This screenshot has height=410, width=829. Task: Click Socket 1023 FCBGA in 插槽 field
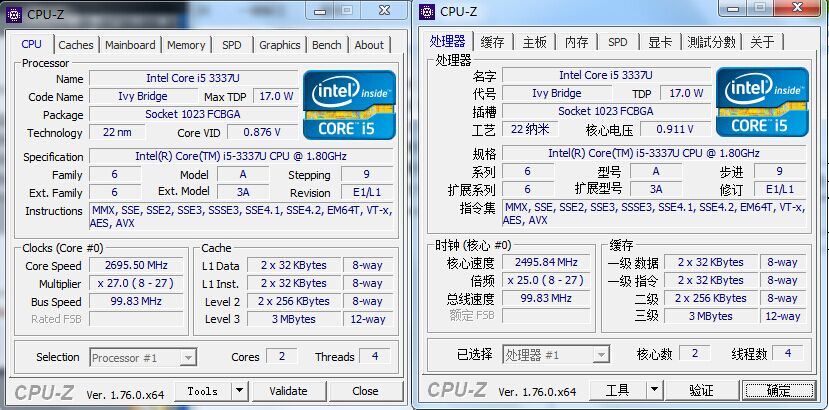(x=605, y=111)
